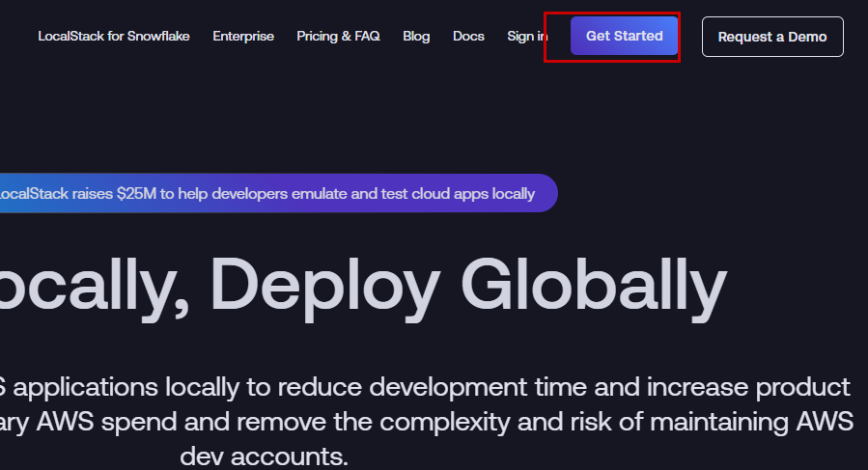The width and height of the screenshot is (868, 470).
Task: Visit the Blog link
Action: point(416,36)
